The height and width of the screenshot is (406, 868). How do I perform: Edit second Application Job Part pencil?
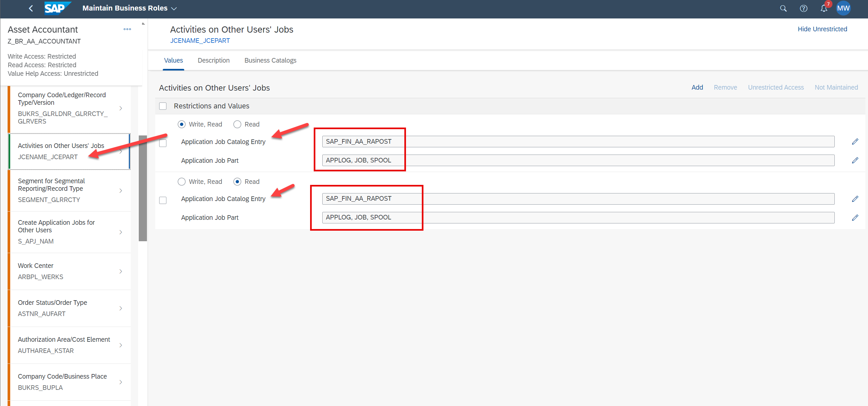click(x=855, y=217)
